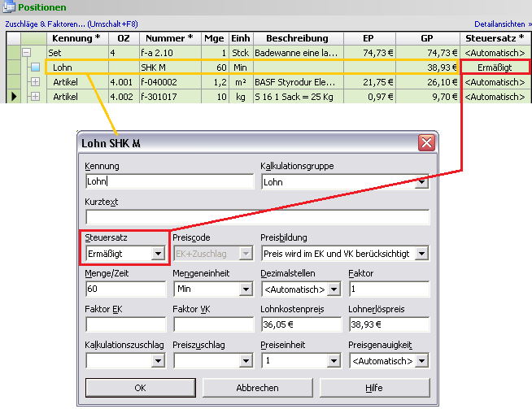
Task: Click the 'S 16 1 Sack = 25 Kg' cell
Action: coord(299,97)
